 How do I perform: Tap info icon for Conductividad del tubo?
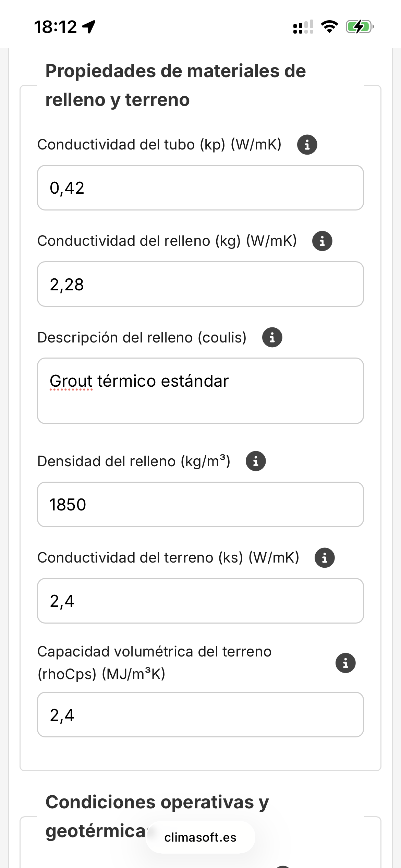[307, 145]
